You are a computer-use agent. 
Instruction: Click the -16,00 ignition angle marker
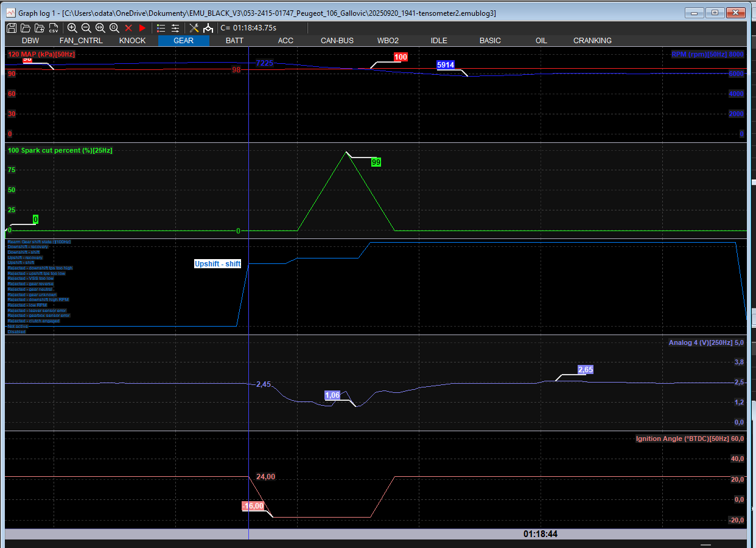pyautogui.click(x=253, y=506)
